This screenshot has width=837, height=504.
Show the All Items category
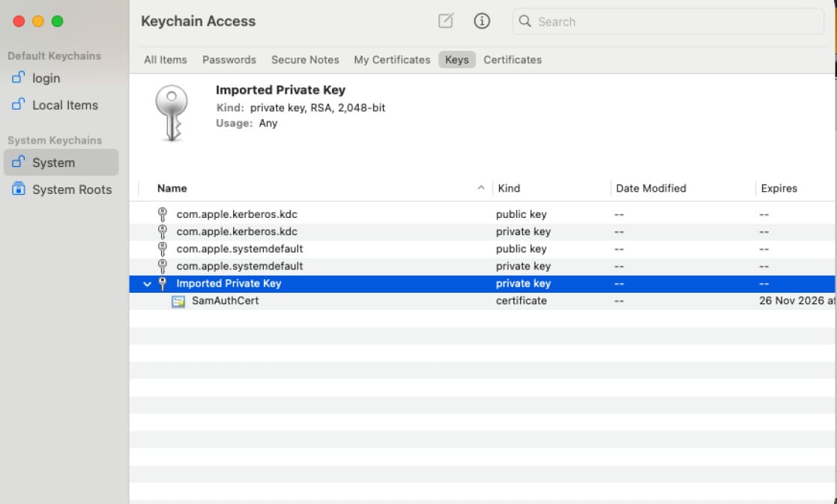click(x=166, y=60)
